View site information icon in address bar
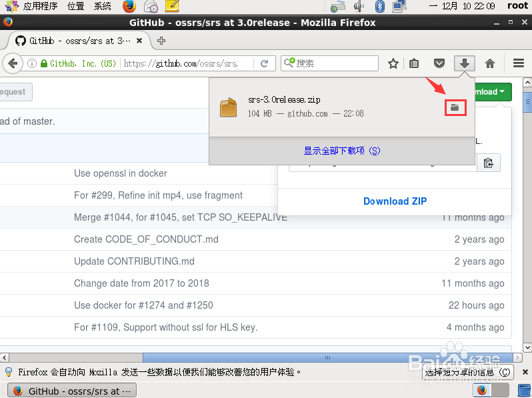Viewport: 532px width, 398px height. click(32, 63)
